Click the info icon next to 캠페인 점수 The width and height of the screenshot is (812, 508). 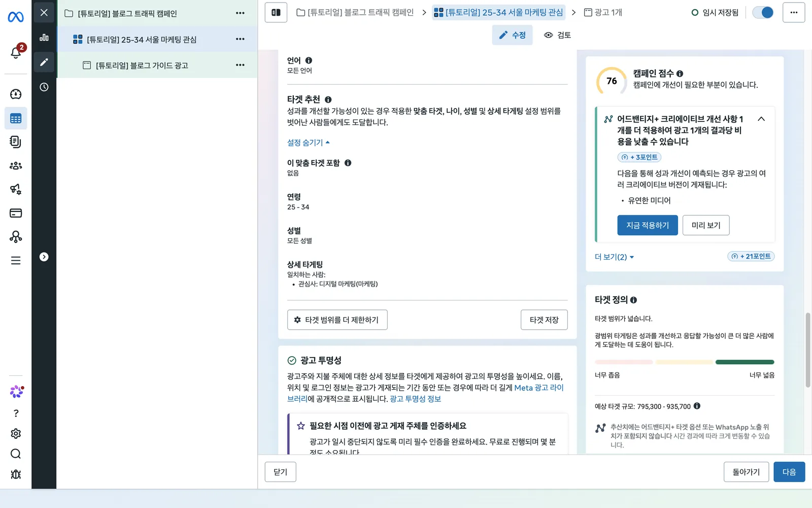(680, 74)
